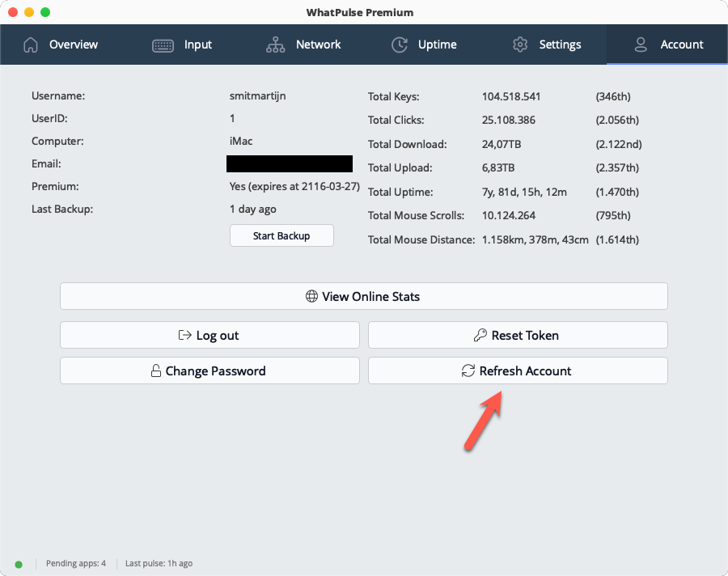The image size is (728, 576).
Task: Click the globe icon on View Online Stats
Action: [311, 296]
